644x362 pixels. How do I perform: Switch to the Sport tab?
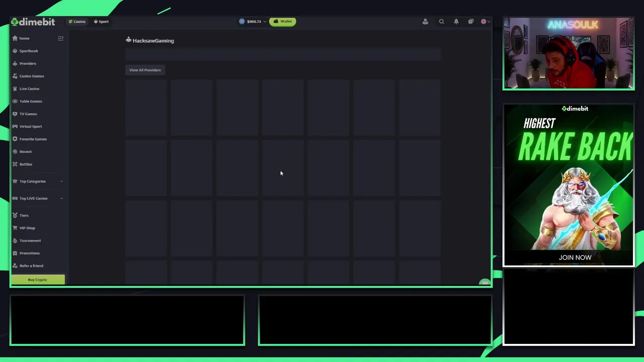[101, 22]
